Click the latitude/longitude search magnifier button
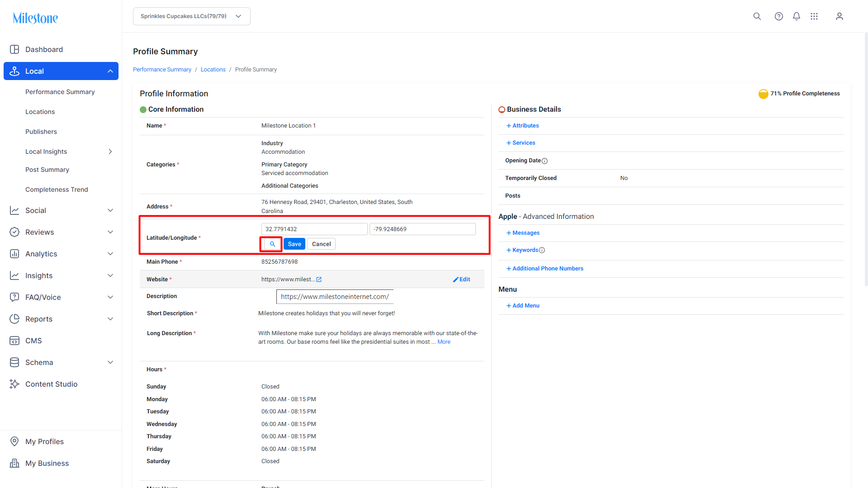This screenshot has width=868, height=488. 272,244
